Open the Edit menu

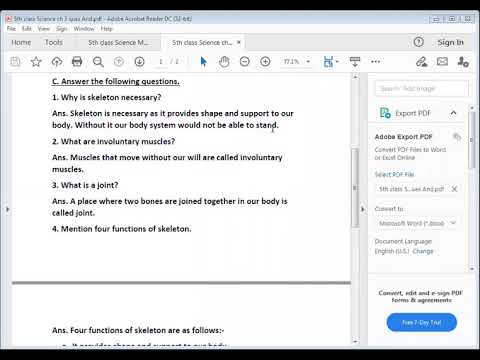tap(27, 29)
